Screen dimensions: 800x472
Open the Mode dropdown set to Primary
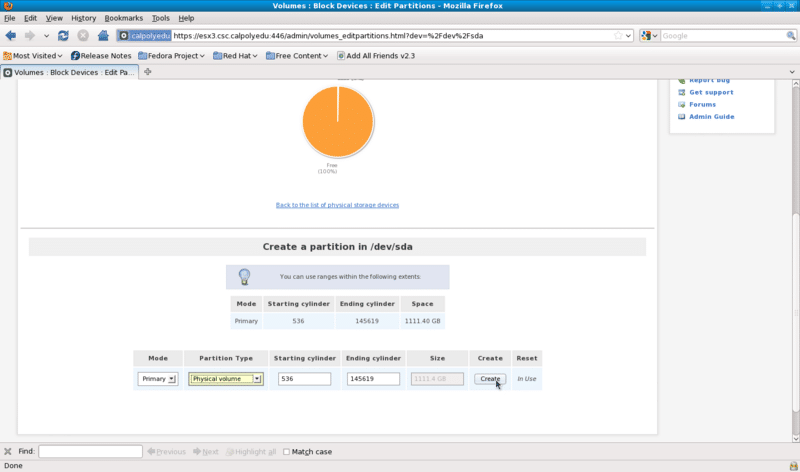(x=158, y=379)
